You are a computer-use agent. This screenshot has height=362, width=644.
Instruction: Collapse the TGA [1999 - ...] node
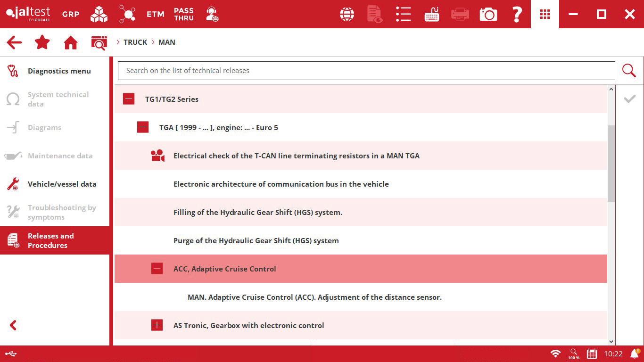(143, 127)
